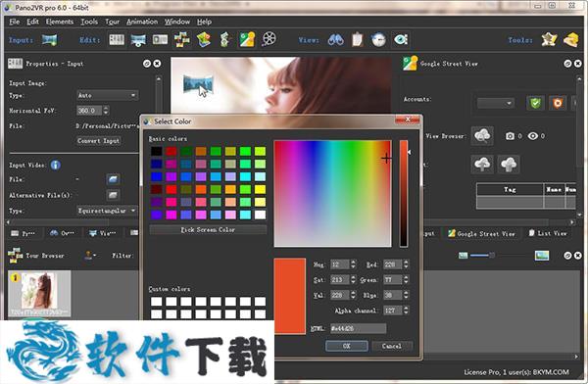Adjust the Hue spinner arrows in Select Color
Screen dimensions: 588x384
click(x=353, y=264)
